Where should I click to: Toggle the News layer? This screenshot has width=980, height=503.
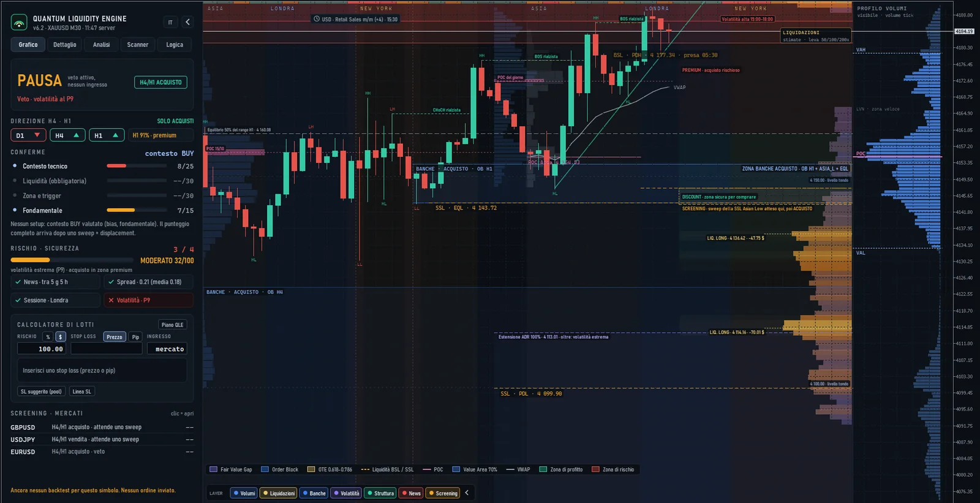coord(412,493)
